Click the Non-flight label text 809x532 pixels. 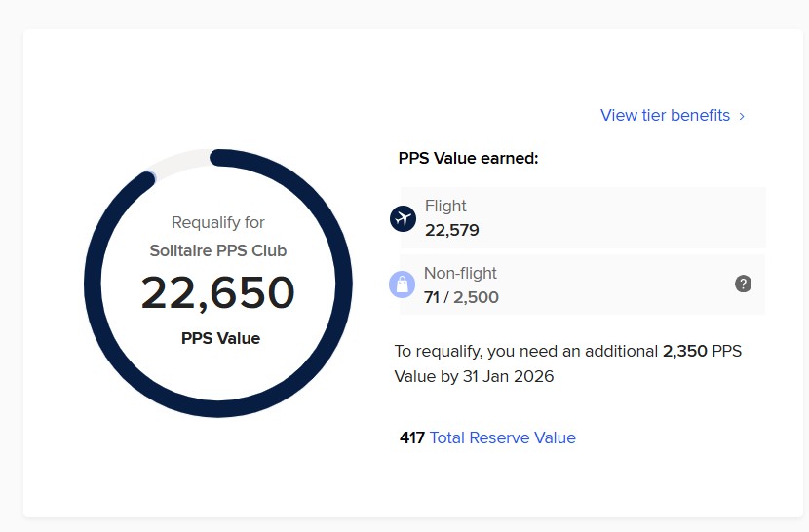point(460,274)
